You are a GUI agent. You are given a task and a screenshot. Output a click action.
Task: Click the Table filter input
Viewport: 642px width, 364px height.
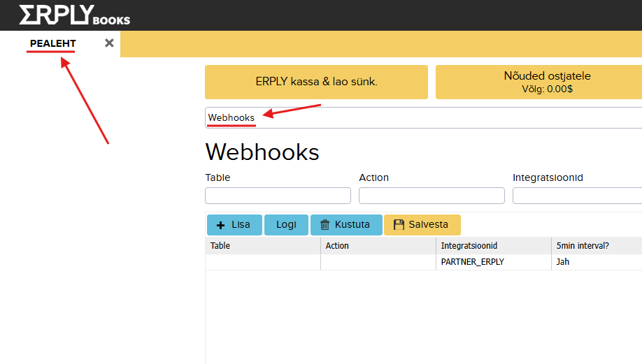pyautogui.click(x=278, y=196)
